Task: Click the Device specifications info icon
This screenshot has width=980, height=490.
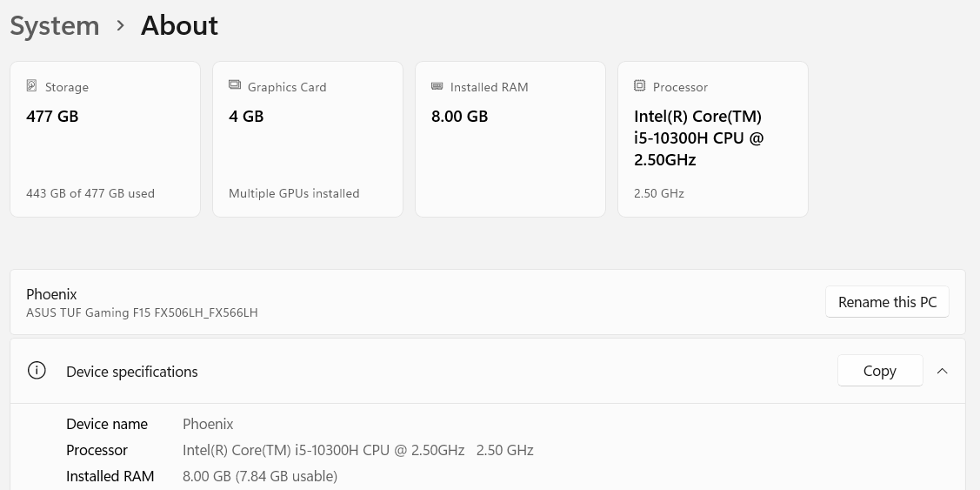Action: pyautogui.click(x=37, y=371)
